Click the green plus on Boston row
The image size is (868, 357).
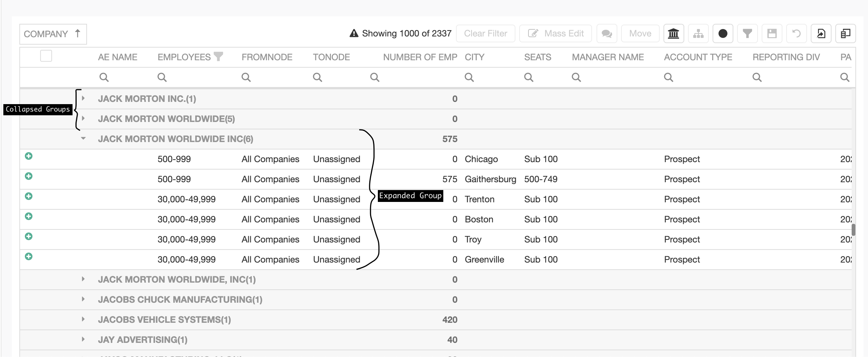click(x=29, y=216)
